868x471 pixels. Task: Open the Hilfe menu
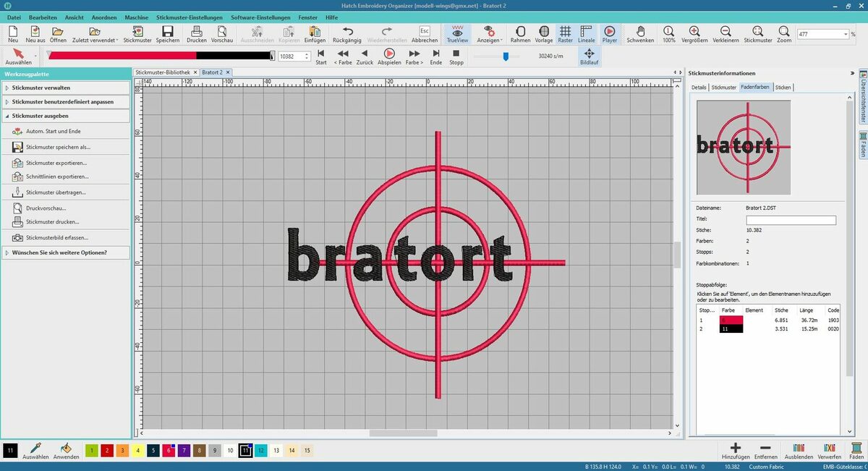click(331, 17)
